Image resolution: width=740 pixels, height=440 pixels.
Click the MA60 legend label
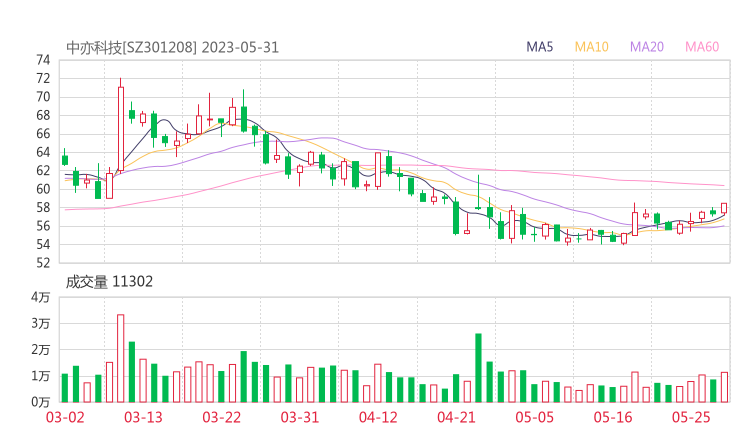[x=702, y=47]
